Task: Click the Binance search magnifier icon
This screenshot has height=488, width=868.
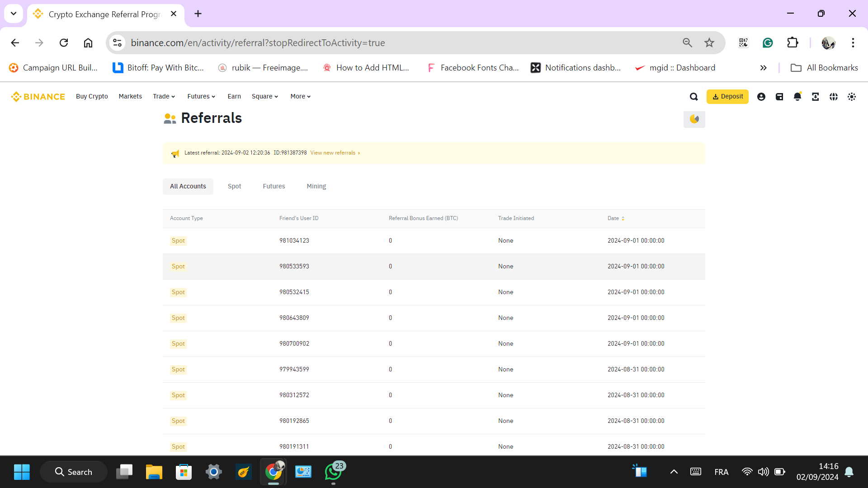Action: click(x=693, y=97)
